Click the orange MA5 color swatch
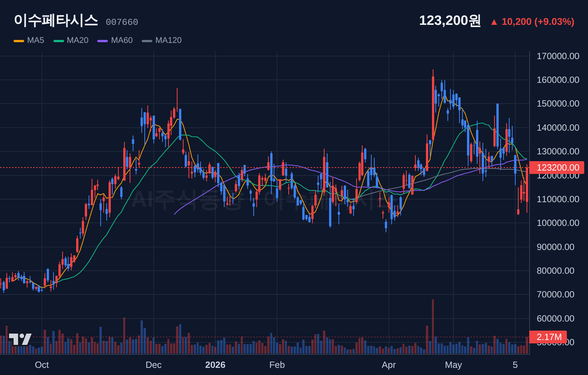The image size is (588, 375). point(19,41)
